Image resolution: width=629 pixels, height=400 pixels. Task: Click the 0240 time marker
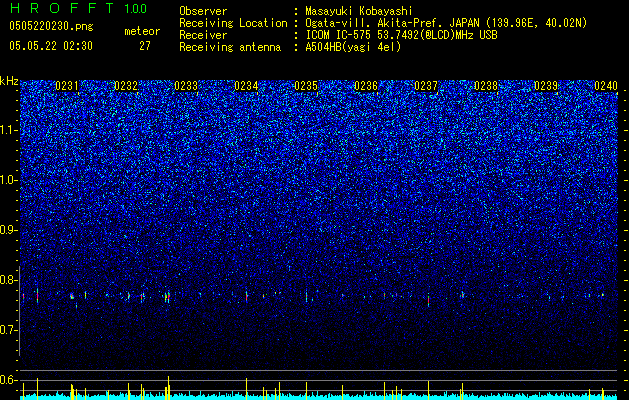point(606,86)
